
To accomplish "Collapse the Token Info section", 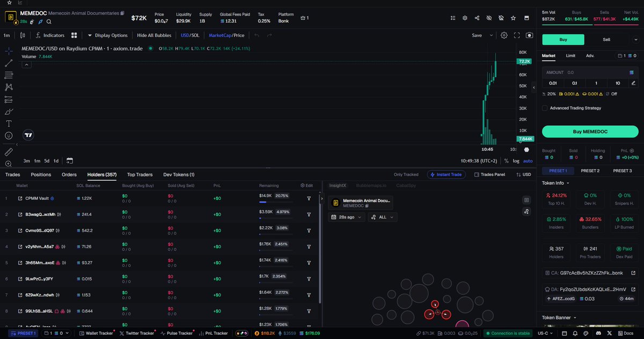I will [555, 183].
